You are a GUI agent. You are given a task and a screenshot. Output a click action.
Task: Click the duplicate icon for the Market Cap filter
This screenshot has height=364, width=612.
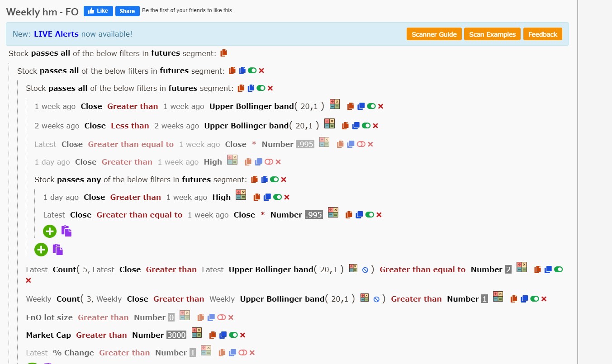coord(223,335)
